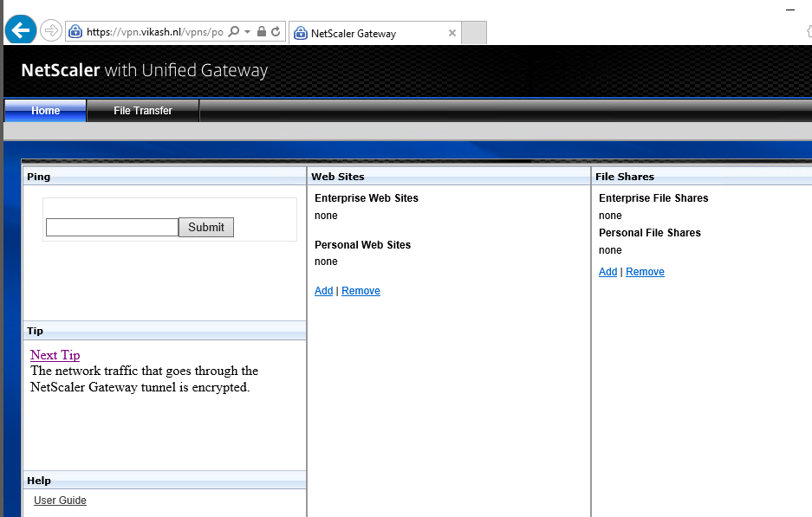812x517 pixels.
Task: Click the browser forward arrow button
Action: click(51, 30)
